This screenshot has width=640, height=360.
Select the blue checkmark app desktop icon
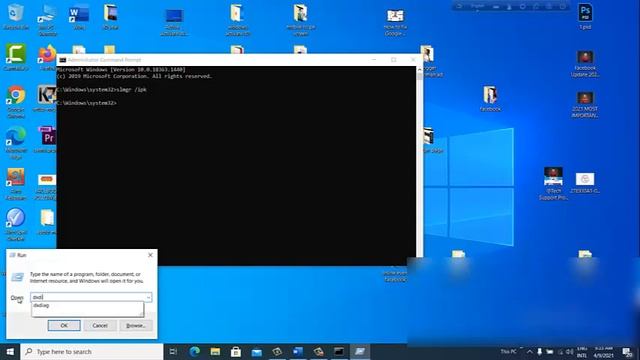click(16, 224)
